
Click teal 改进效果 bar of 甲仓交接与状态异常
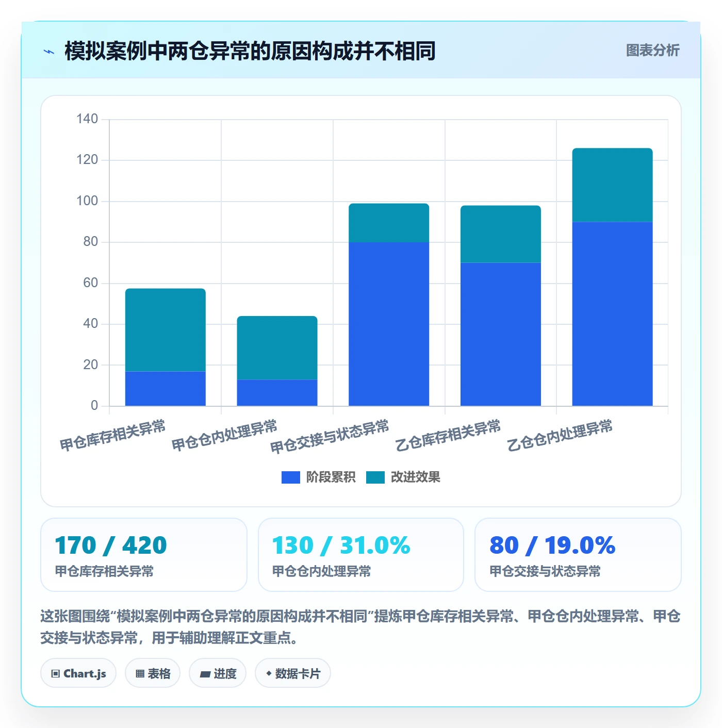point(389,223)
